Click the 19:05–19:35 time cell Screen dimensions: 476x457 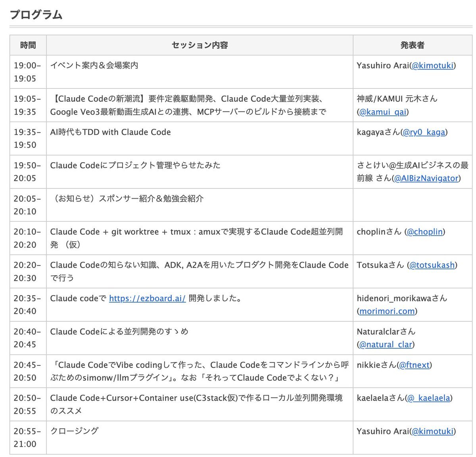point(28,105)
